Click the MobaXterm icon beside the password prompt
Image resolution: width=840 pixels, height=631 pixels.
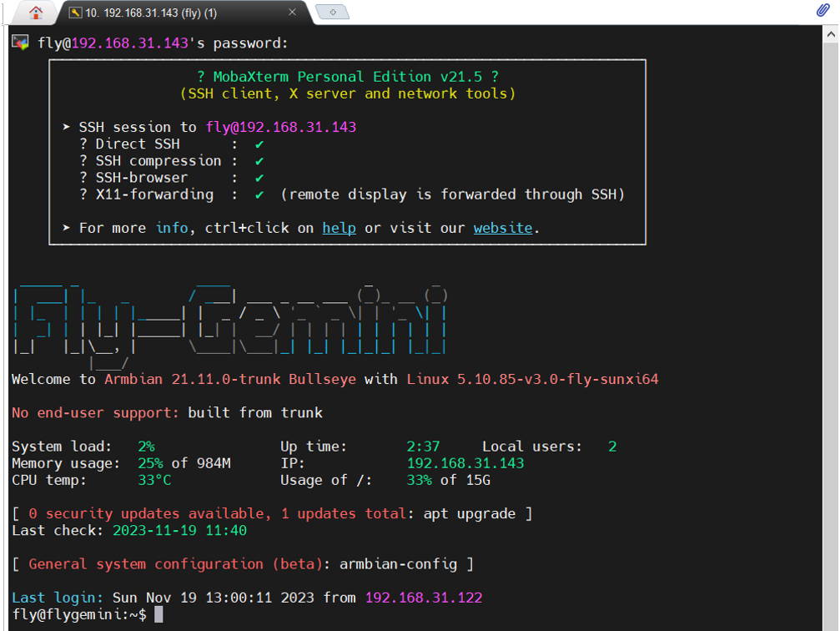pyautogui.click(x=21, y=43)
